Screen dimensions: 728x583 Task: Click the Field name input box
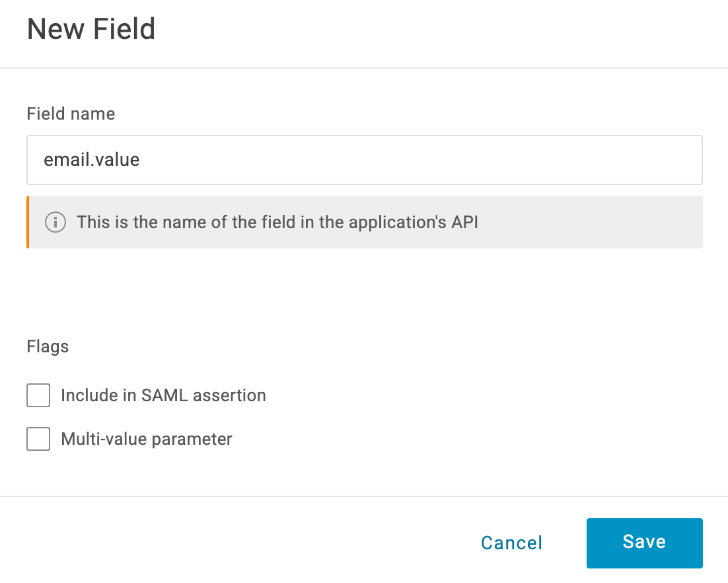[x=365, y=160]
